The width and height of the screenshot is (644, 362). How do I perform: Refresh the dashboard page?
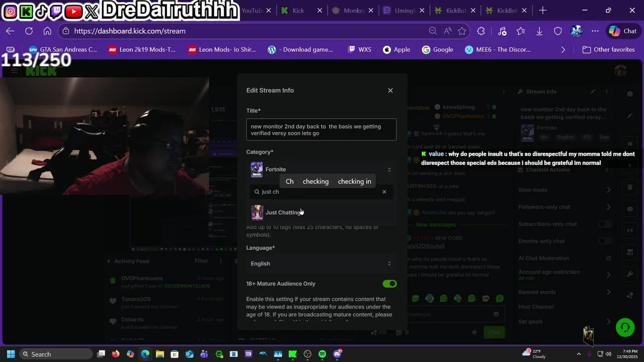coord(29,31)
